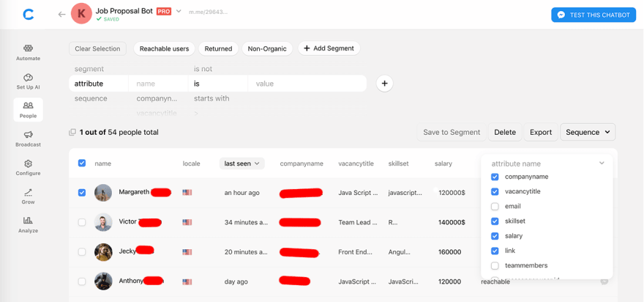Uncheck the salary attribute checkbox
Screen dimensions: 644x302
pos(495,236)
